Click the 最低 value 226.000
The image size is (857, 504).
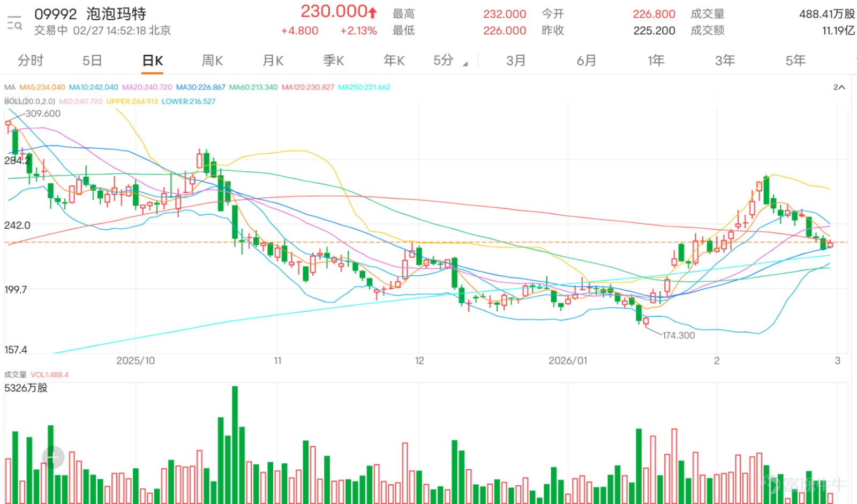(505, 31)
